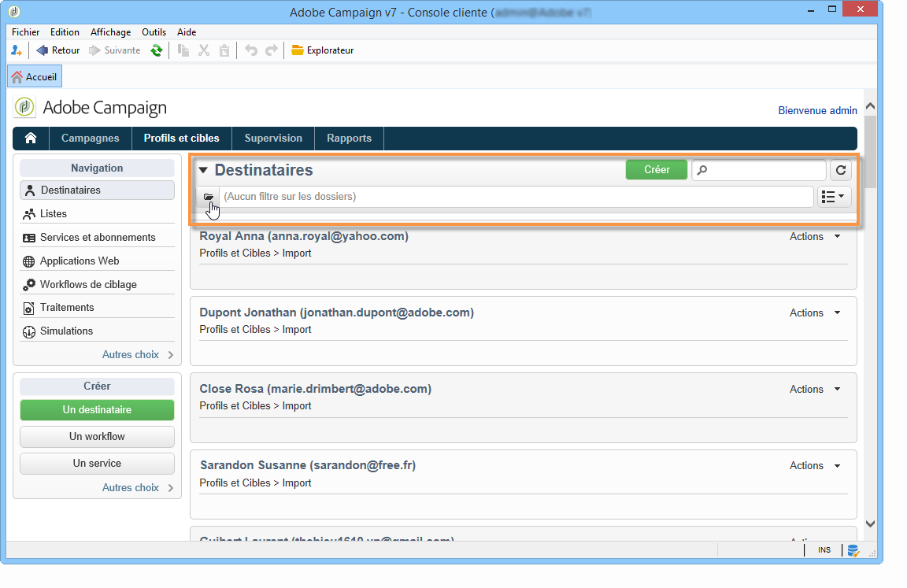The width and height of the screenshot is (907, 588).
Task: Open the Explorateur folder button
Action: point(322,50)
